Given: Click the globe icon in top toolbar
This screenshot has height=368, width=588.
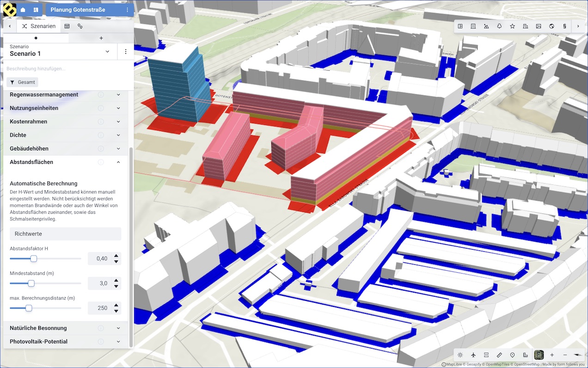Looking at the screenshot, I should coord(551,26).
